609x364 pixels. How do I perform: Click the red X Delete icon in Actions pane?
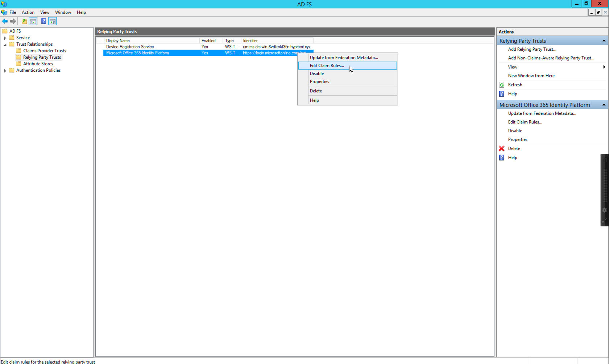502,148
